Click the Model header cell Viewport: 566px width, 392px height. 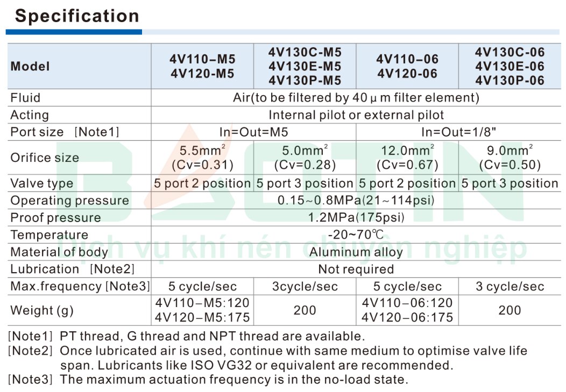[x=30, y=67]
